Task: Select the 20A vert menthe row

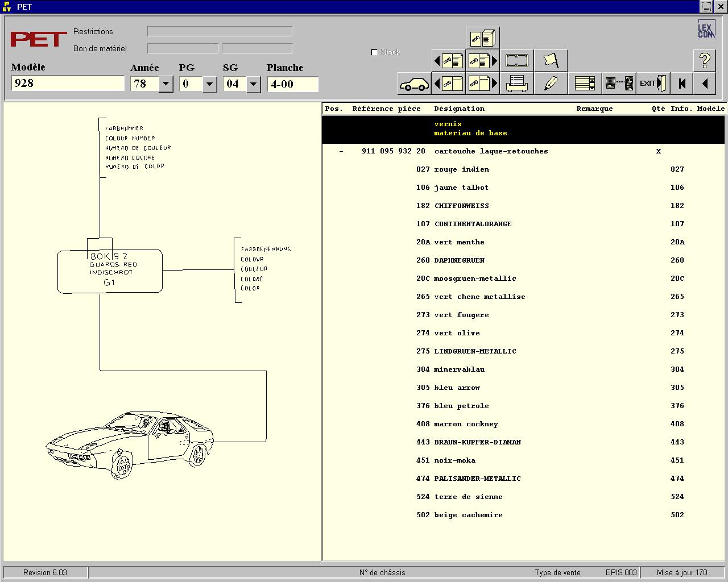Action: pyautogui.click(x=523, y=242)
